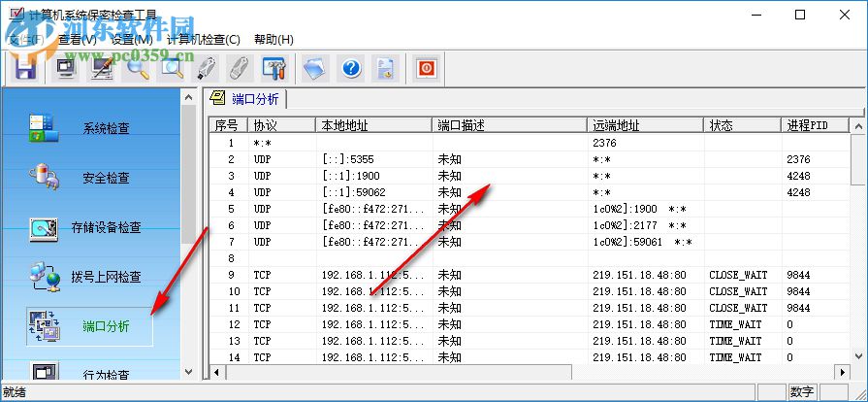This screenshot has width=868, height=402.
Task: Select row 4 local address [::1]:59062
Action: pyautogui.click(x=354, y=192)
